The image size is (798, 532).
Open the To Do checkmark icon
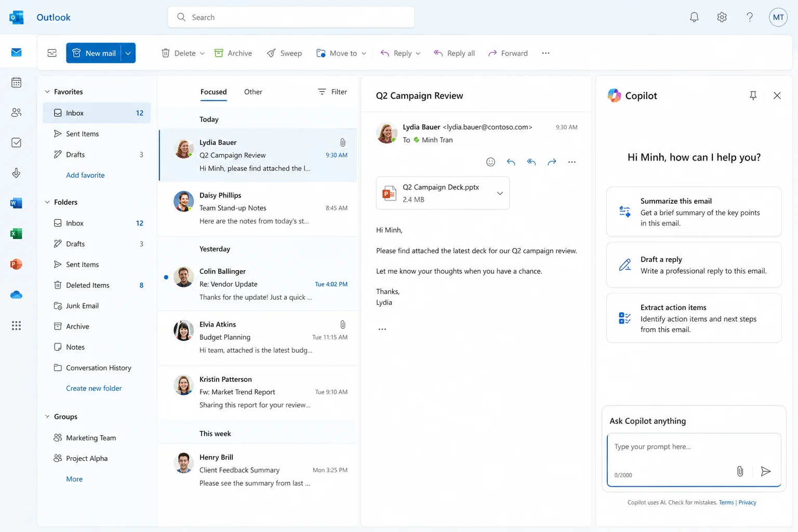pyautogui.click(x=16, y=142)
